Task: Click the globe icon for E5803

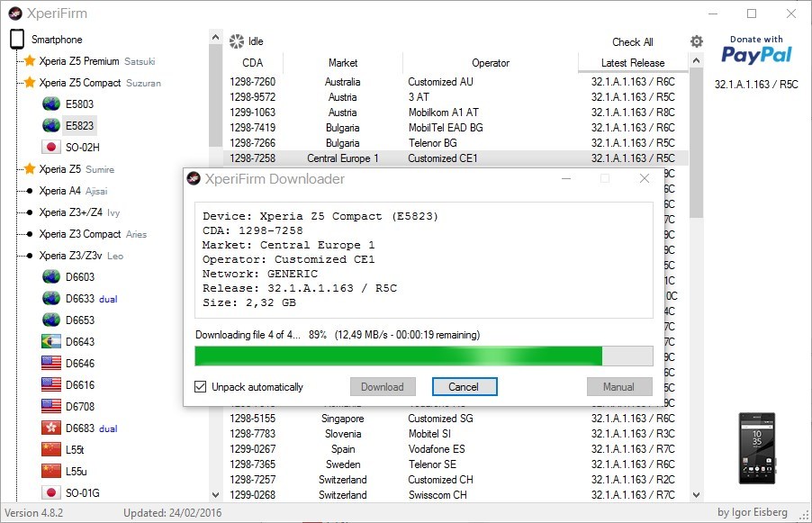Action: tap(51, 104)
